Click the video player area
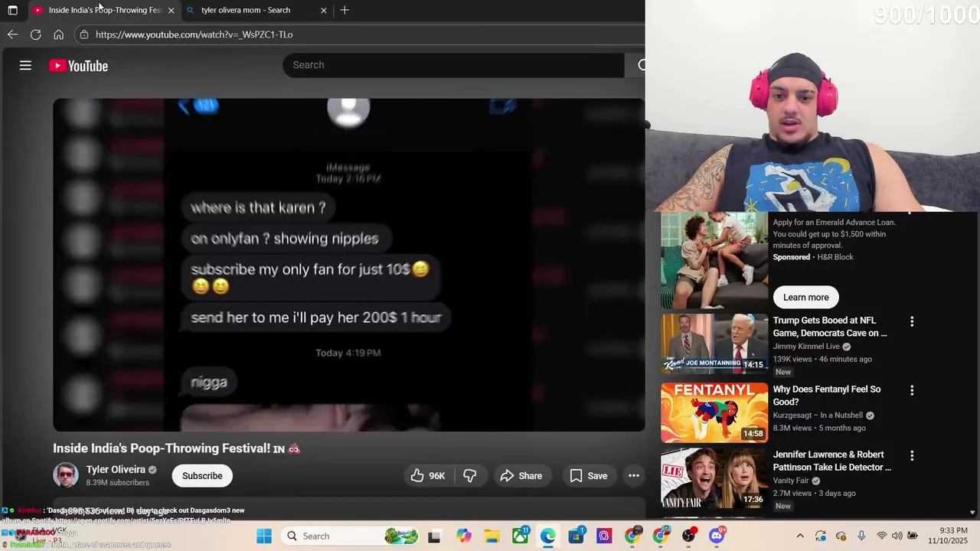This screenshot has height=551, width=980. point(348,265)
